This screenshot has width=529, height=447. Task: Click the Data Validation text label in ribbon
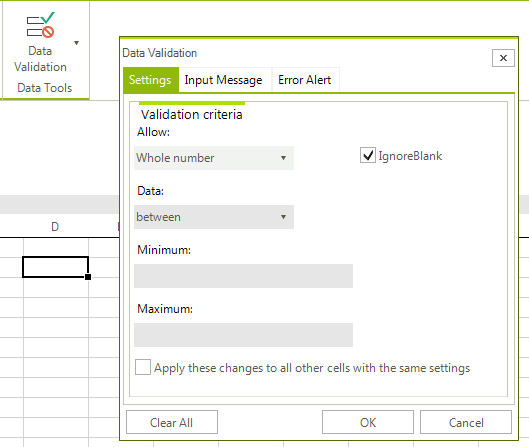coord(40,59)
